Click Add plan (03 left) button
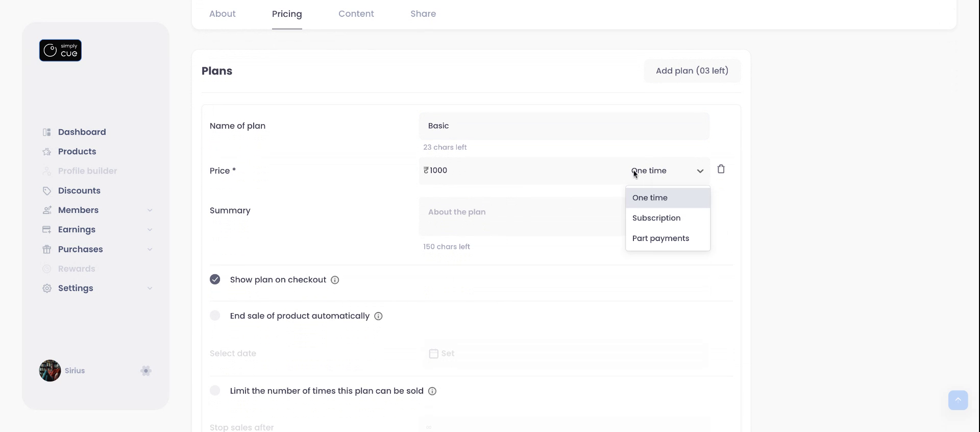This screenshot has height=432, width=980. [692, 71]
